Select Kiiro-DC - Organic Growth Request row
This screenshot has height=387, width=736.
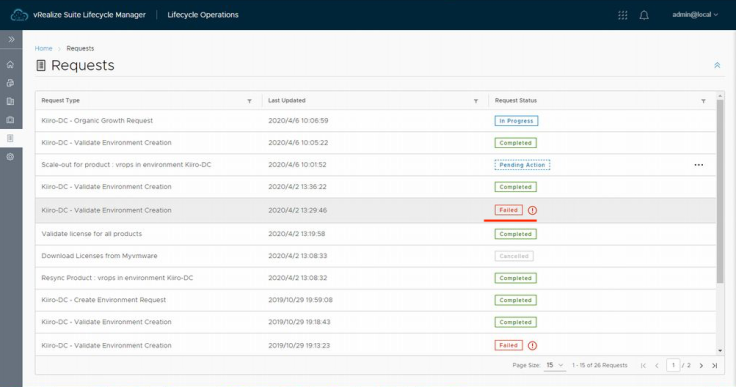(x=376, y=121)
